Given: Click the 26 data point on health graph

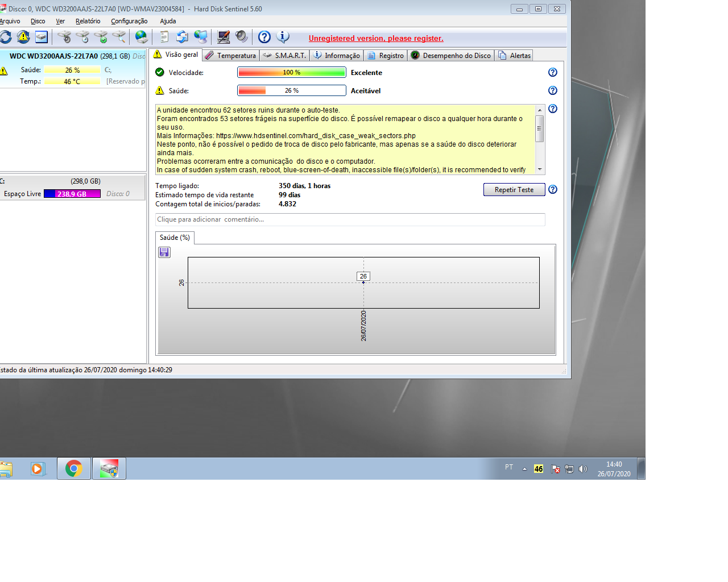Looking at the screenshot, I should click(363, 282).
